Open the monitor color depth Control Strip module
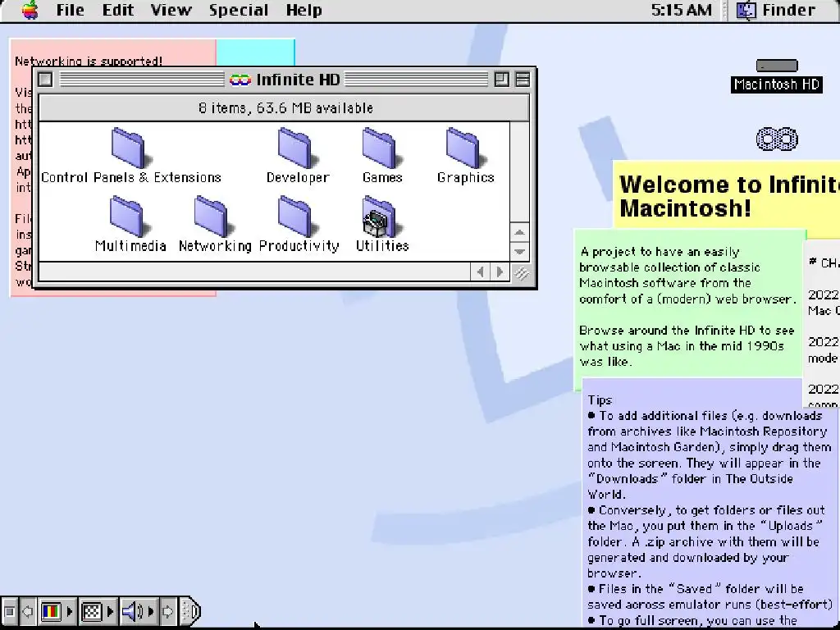Screen dimensions: 840x630 (x=57, y=611)
